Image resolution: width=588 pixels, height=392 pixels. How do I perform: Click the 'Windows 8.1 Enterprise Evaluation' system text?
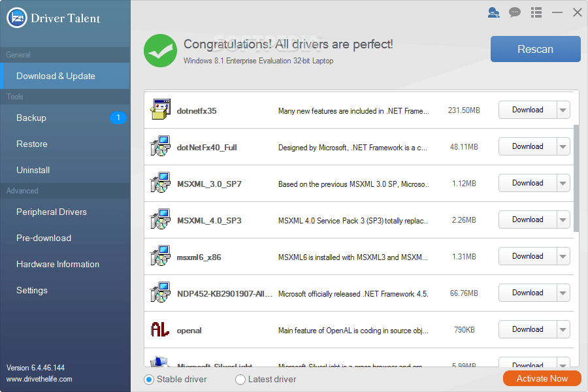pos(258,61)
